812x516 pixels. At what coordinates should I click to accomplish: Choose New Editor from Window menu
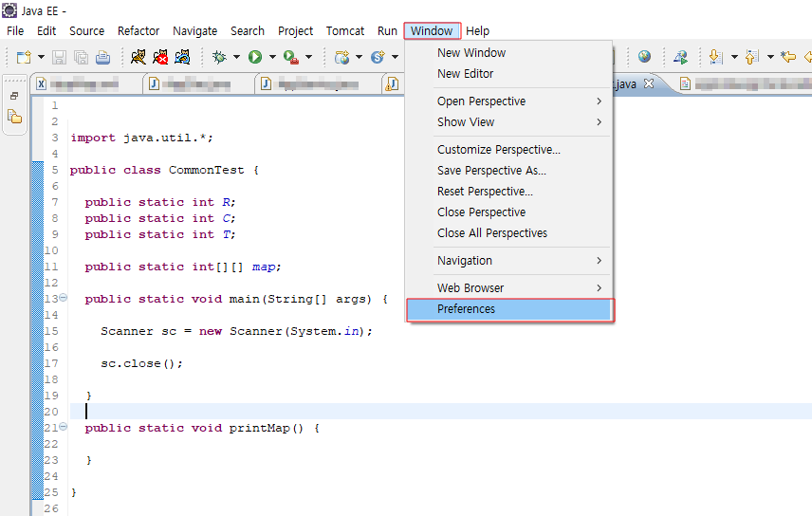click(x=508, y=74)
